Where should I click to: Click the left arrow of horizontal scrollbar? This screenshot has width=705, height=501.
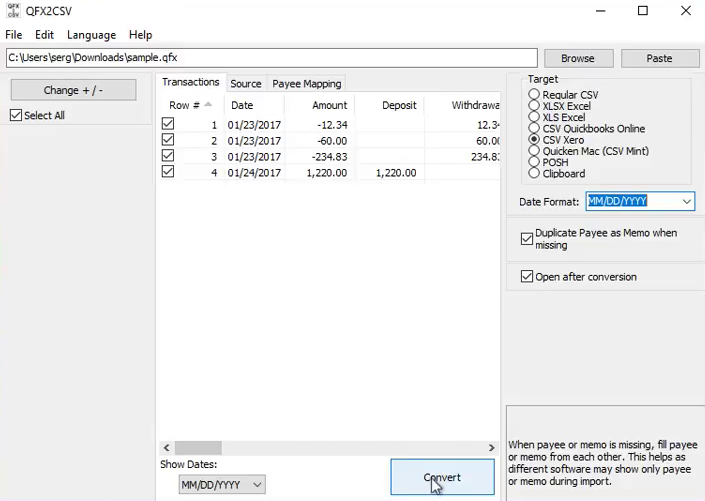click(x=166, y=448)
